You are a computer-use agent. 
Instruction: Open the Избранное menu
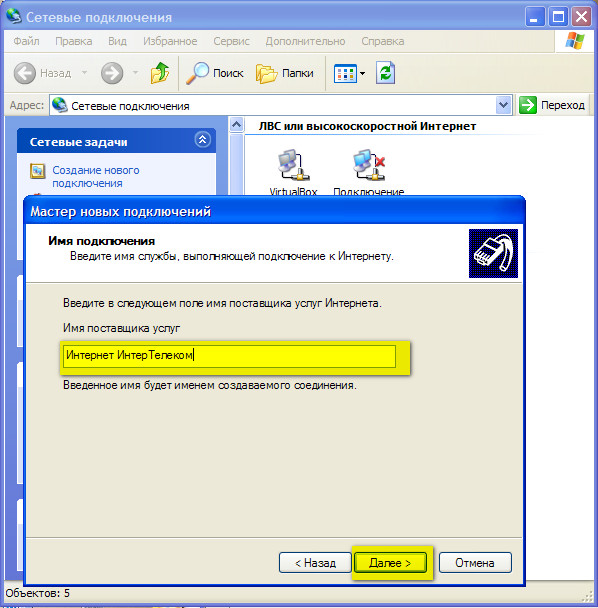pos(170,41)
